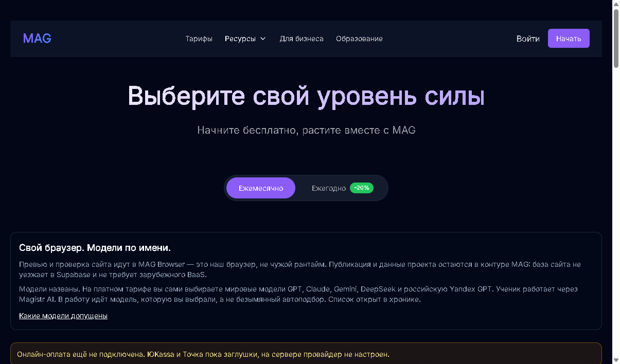Click the green -20% discount badge
Screen dimensions: 620x364
point(362,188)
